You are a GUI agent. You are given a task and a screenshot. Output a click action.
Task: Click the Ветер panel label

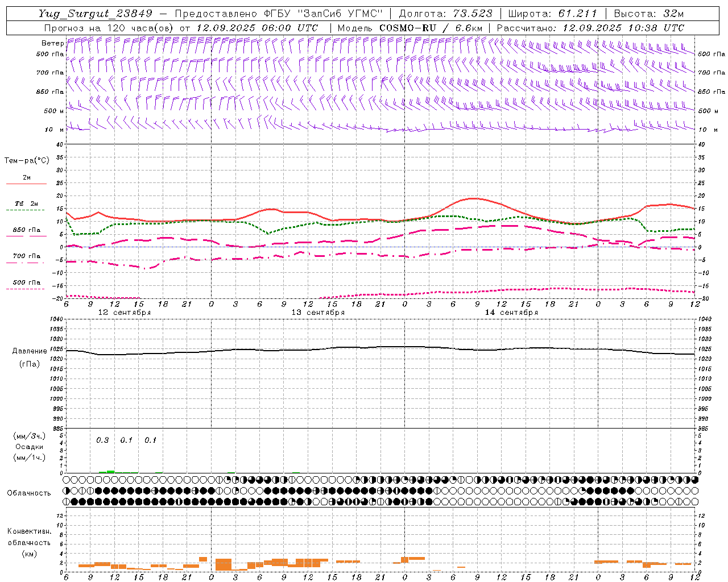(x=52, y=43)
